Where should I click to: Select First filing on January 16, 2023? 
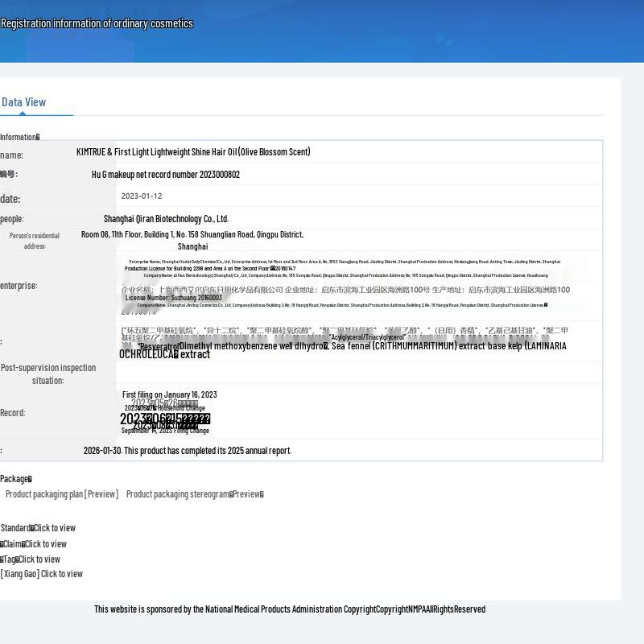pyautogui.click(x=170, y=394)
